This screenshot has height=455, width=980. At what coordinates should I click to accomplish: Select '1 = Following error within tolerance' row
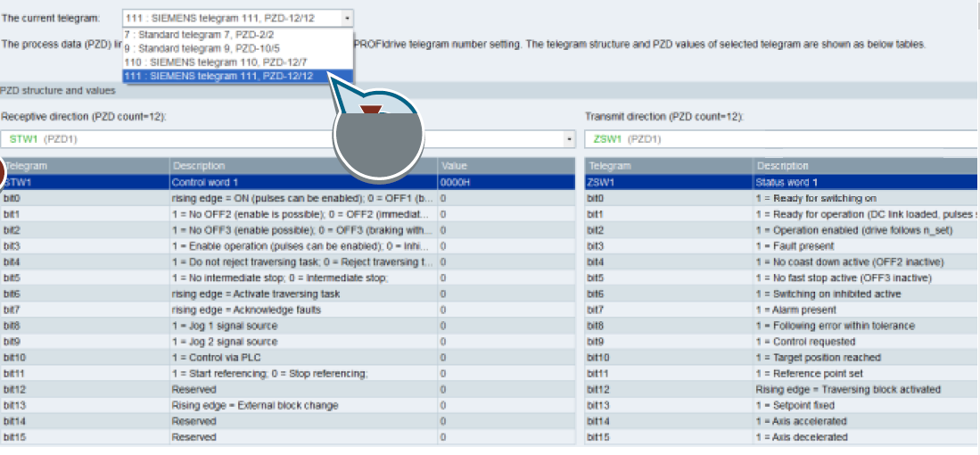point(782,326)
